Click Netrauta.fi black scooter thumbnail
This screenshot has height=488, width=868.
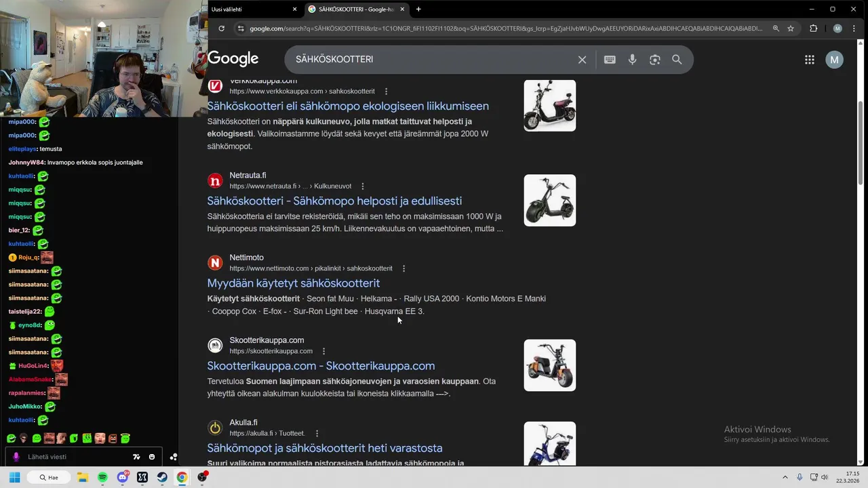tap(550, 201)
